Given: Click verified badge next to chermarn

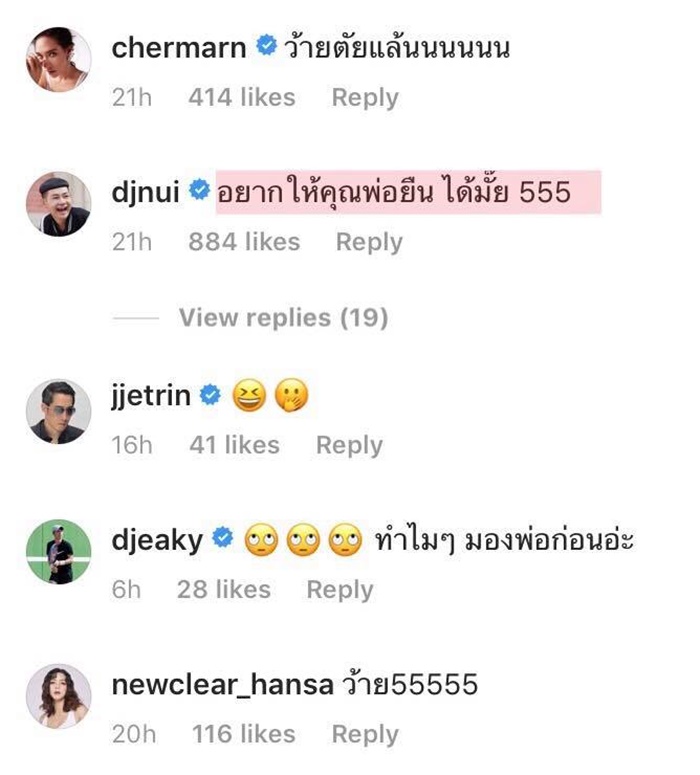Looking at the screenshot, I should coord(266,46).
